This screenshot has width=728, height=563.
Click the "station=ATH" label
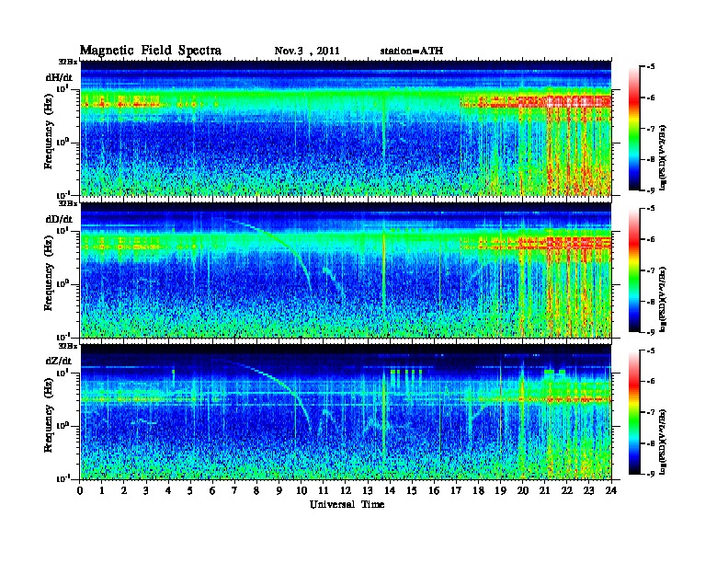pyautogui.click(x=412, y=51)
